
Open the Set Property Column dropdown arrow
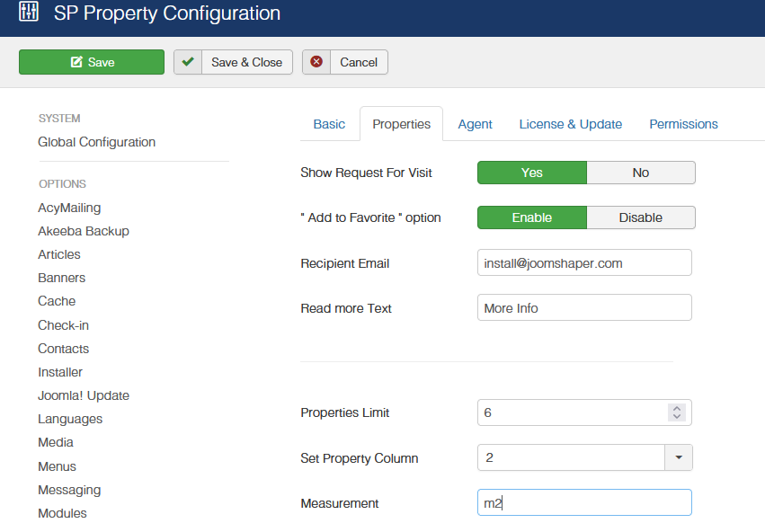point(678,457)
